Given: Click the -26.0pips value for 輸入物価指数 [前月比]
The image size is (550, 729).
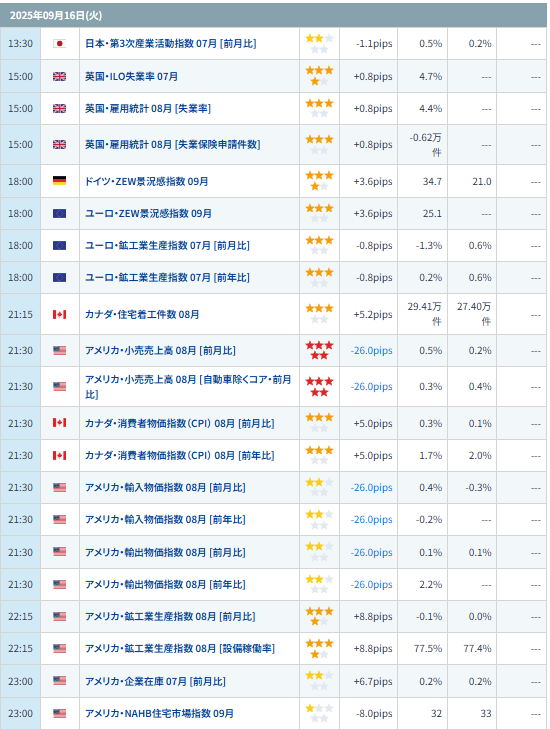Looking at the screenshot, I should pos(371,488).
